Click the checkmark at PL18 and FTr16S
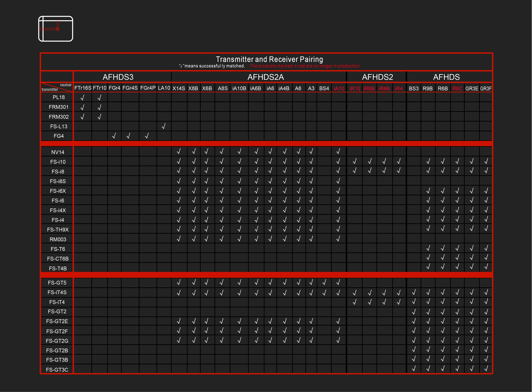Screen dimensions: 532x392 tap(82, 97)
